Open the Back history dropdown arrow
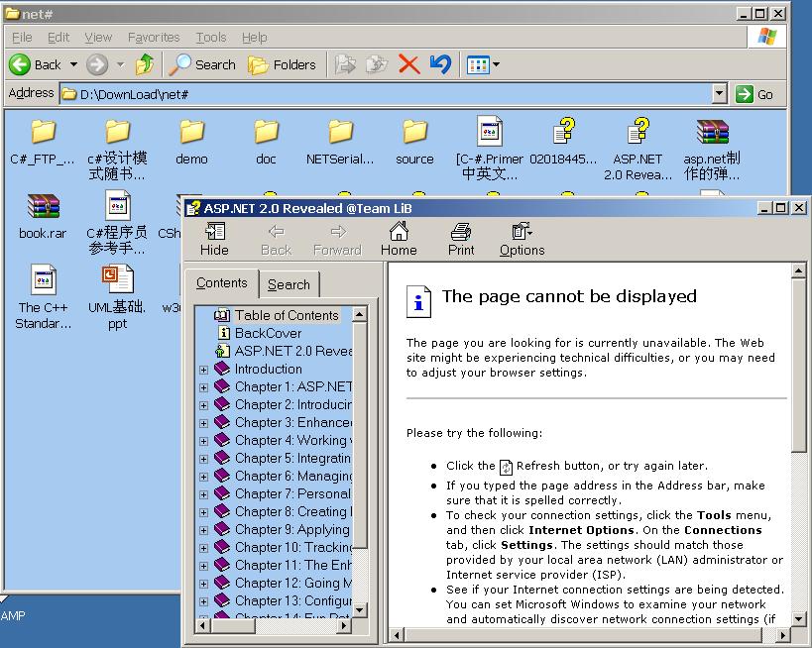 click(x=73, y=64)
